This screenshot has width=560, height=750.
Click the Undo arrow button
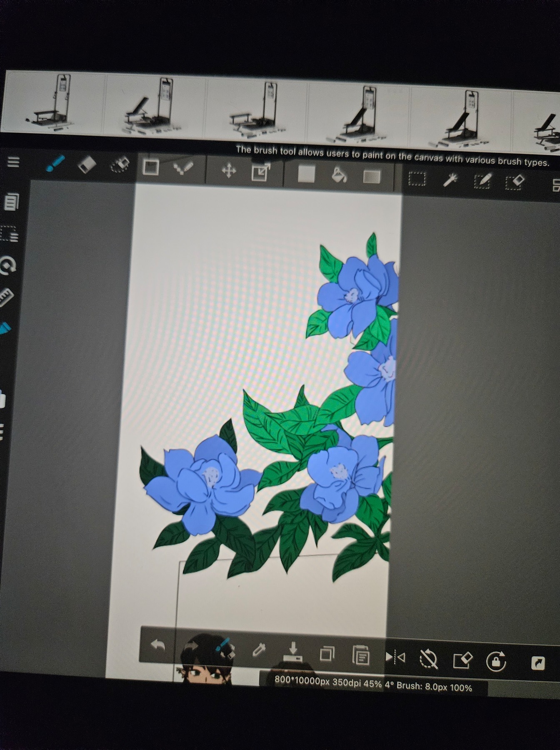click(158, 645)
